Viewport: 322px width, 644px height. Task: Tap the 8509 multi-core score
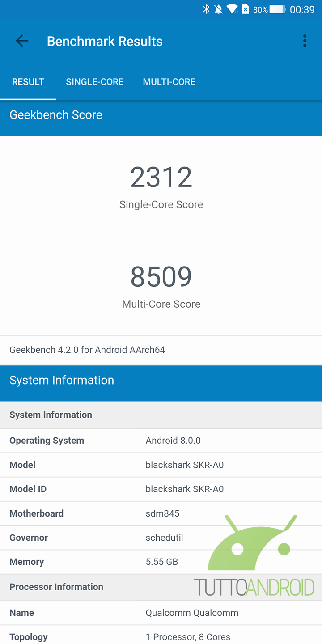(x=161, y=277)
